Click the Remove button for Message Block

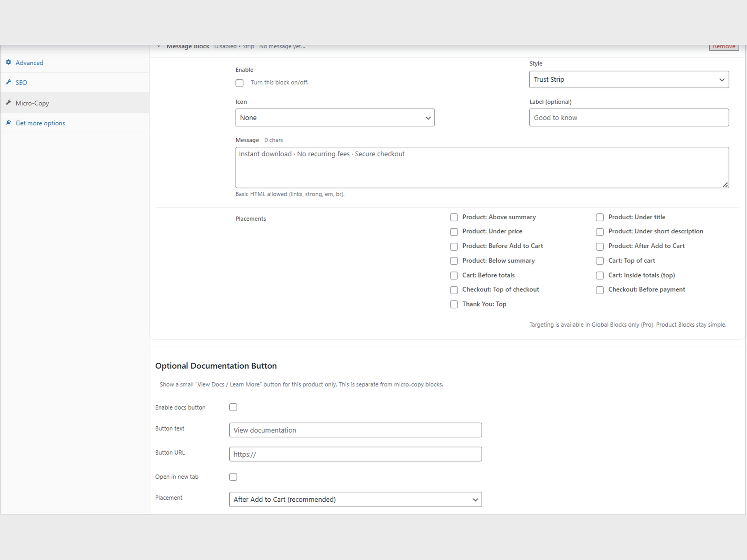click(724, 47)
